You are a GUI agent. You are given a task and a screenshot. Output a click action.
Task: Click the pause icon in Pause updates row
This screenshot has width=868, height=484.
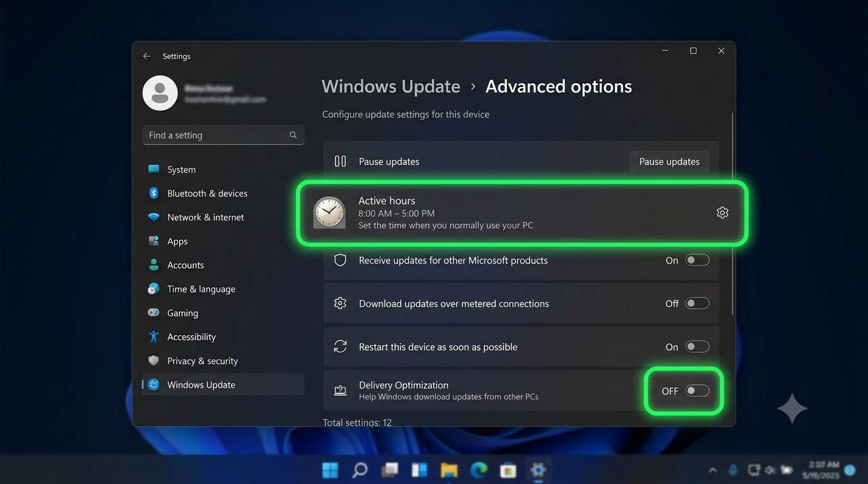[340, 161]
